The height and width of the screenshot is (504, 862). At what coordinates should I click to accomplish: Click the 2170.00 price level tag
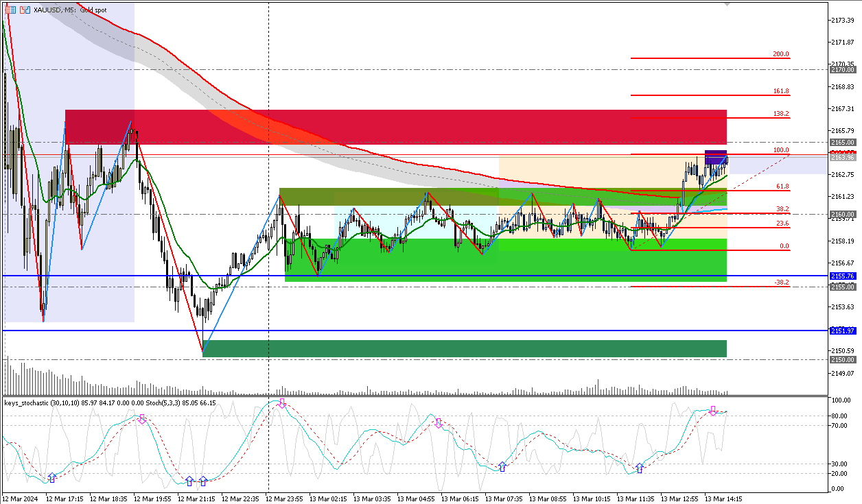point(842,70)
